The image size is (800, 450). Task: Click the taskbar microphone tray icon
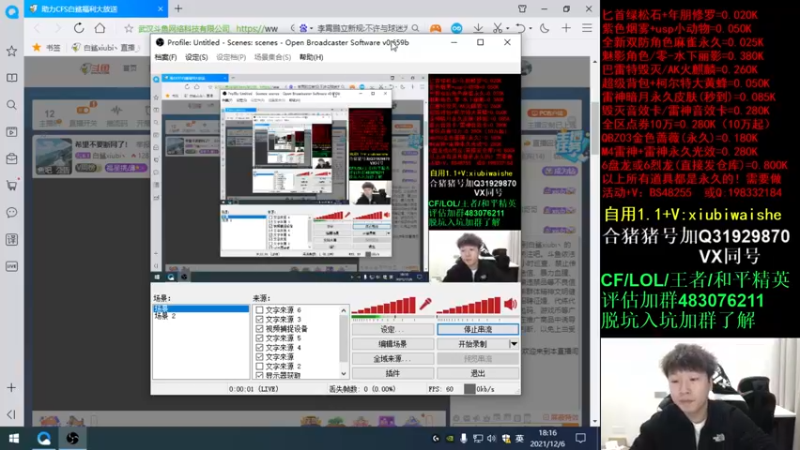click(463, 438)
